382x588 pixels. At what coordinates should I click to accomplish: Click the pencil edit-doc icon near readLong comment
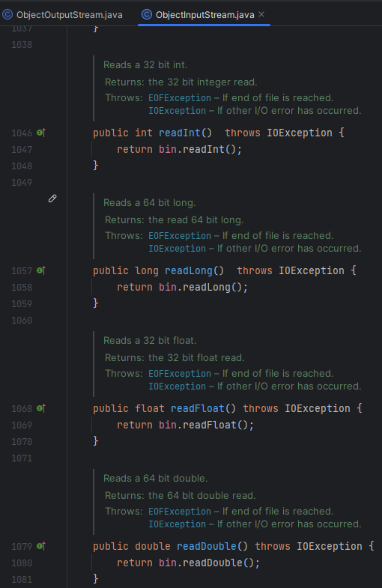pyautogui.click(x=52, y=198)
